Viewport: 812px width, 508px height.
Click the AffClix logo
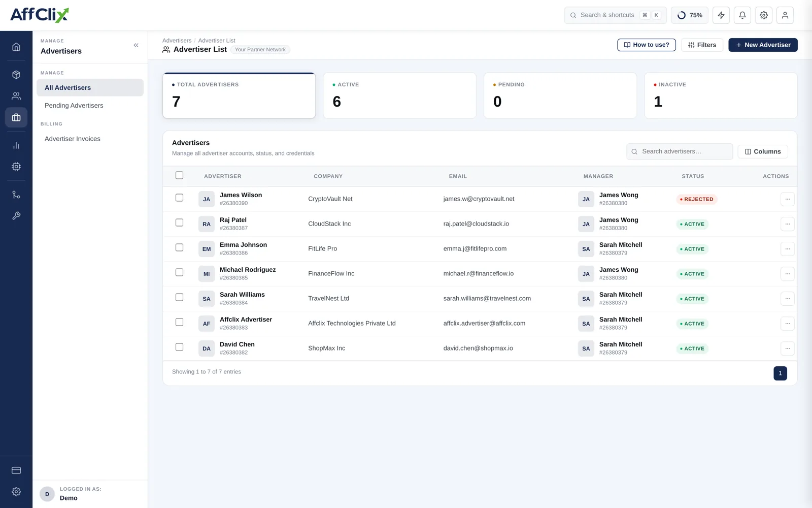[x=40, y=15]
